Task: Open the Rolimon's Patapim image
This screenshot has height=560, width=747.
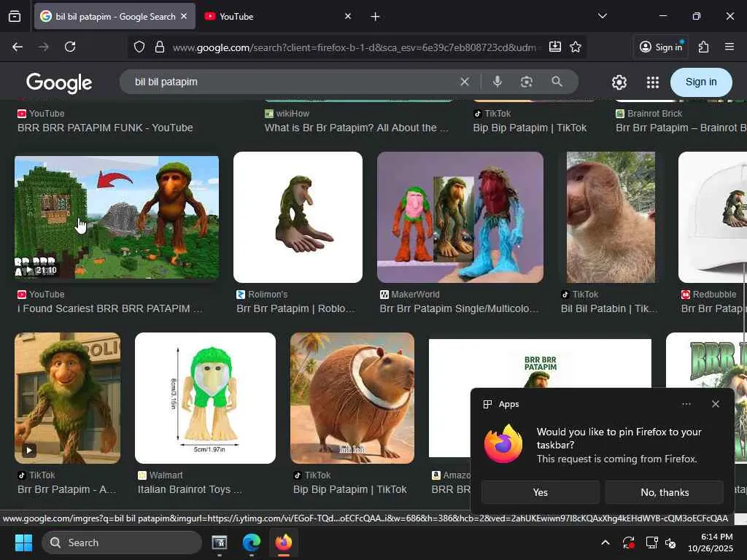Action: pyautogui.click(x=298, y=217)
